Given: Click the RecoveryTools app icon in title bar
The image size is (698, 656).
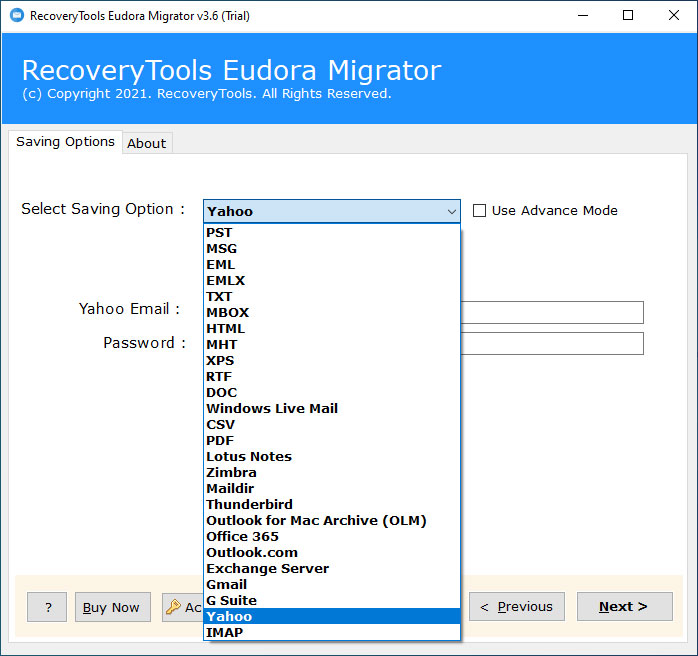Looking at the screenshot, I should 17,16.
